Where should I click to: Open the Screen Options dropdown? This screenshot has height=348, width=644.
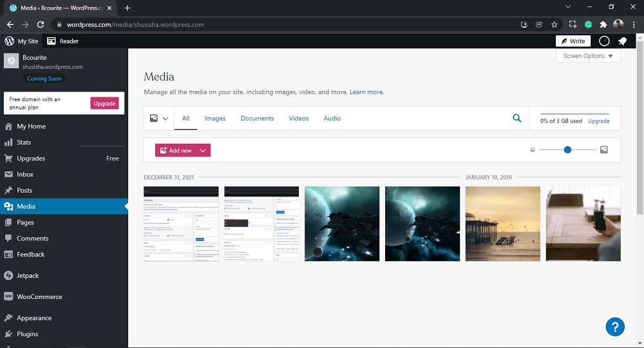588,56
